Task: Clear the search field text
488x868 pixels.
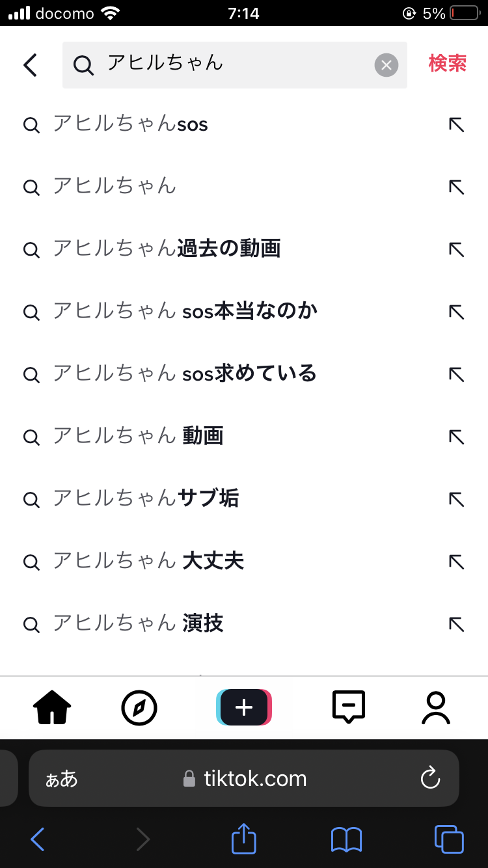Action: click(386, 65)
